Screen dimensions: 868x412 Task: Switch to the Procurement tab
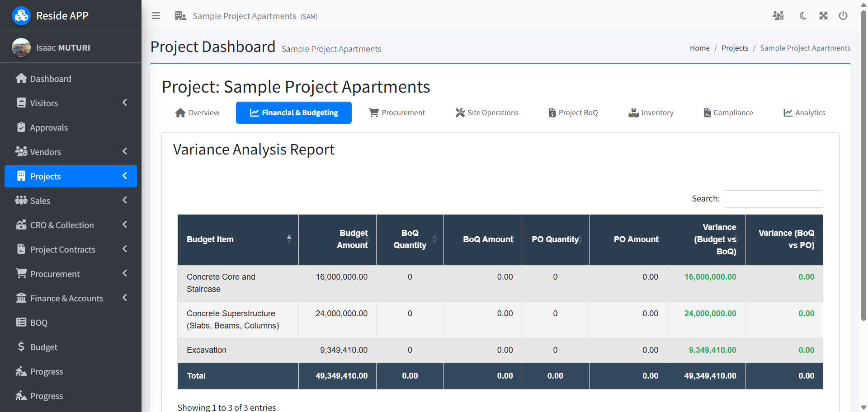(396, 112)
